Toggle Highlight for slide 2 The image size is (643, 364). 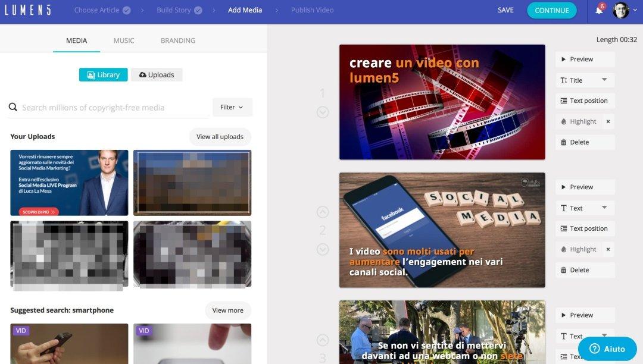coord(579,249)
